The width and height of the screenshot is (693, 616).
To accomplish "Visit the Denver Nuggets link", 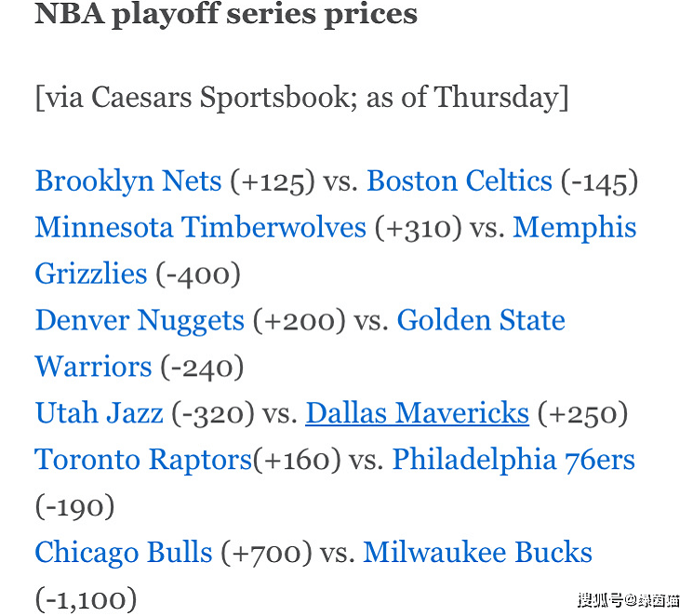I will 140,321.
